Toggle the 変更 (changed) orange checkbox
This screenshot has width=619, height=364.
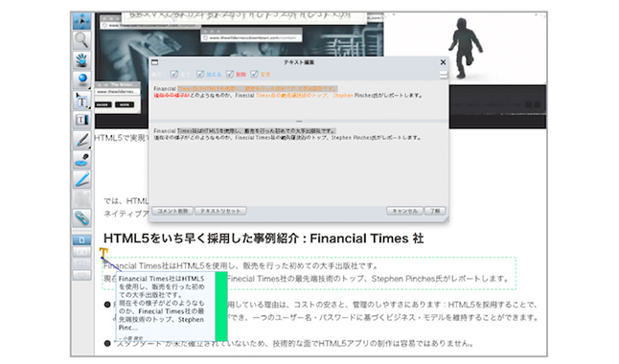coord(254,74)
